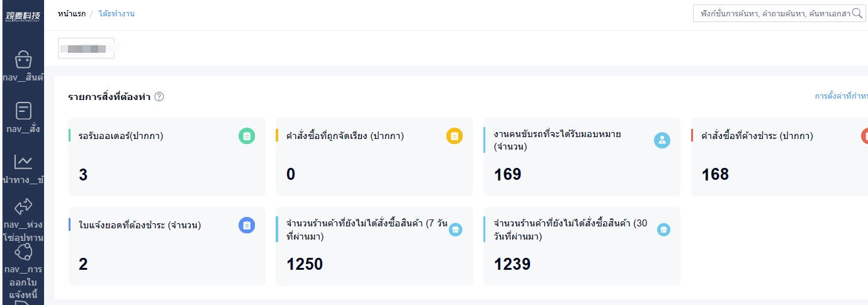This screenshot has width=868, height=305.
Task: Open the invoicing circular icon in sidebar
Action: click(23, 251)
